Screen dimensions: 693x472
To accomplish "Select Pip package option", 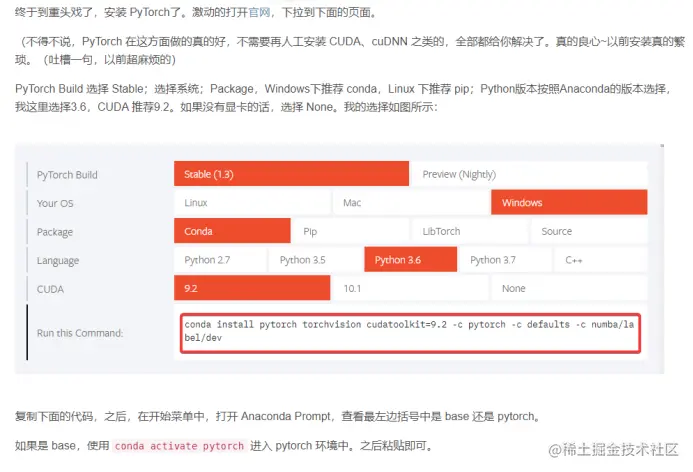I will [350, 231].
